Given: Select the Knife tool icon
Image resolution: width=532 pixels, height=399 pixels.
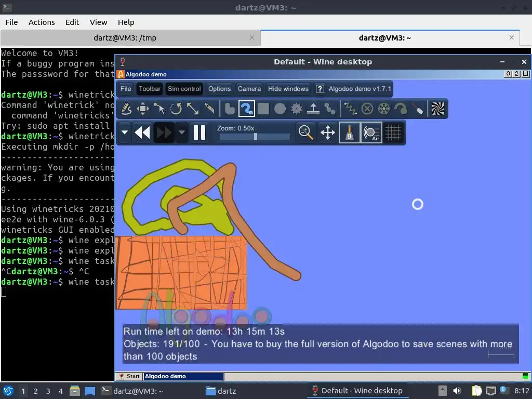Looking at the screenshot, I should tap(209, 109).
